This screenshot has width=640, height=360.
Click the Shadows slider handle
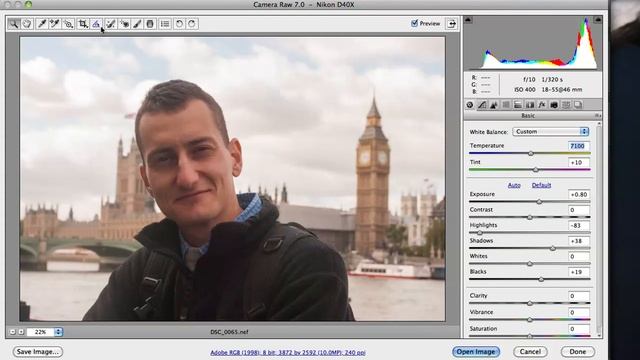[553, 248]
